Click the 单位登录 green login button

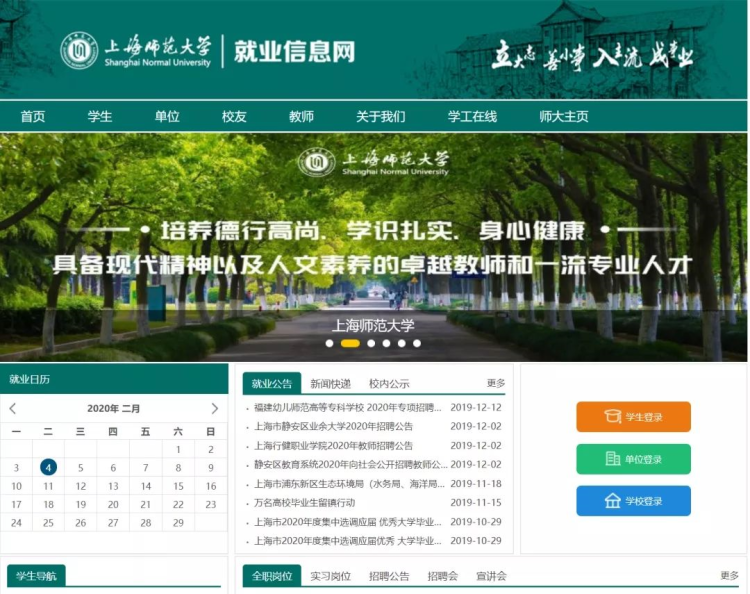coord(633,459)
